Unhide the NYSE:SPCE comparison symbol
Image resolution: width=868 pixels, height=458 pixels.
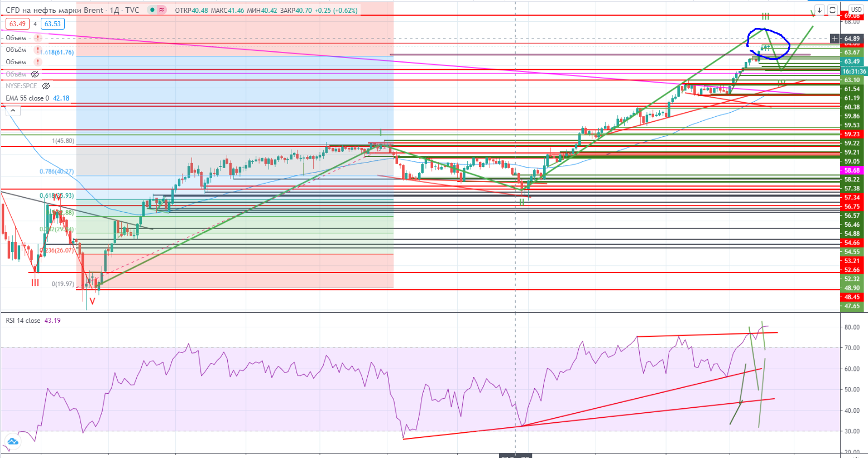(46, 86)
